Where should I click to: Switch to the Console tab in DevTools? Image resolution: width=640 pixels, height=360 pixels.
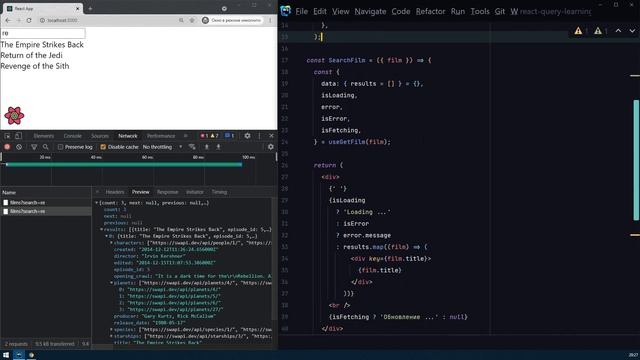click(x=72, y=136)
